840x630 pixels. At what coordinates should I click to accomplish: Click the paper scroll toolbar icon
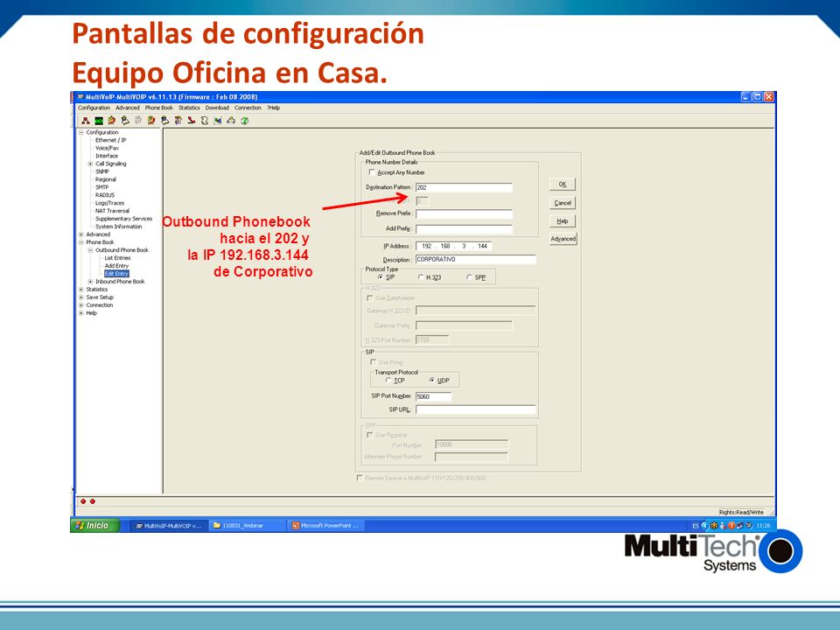point(205,121)
